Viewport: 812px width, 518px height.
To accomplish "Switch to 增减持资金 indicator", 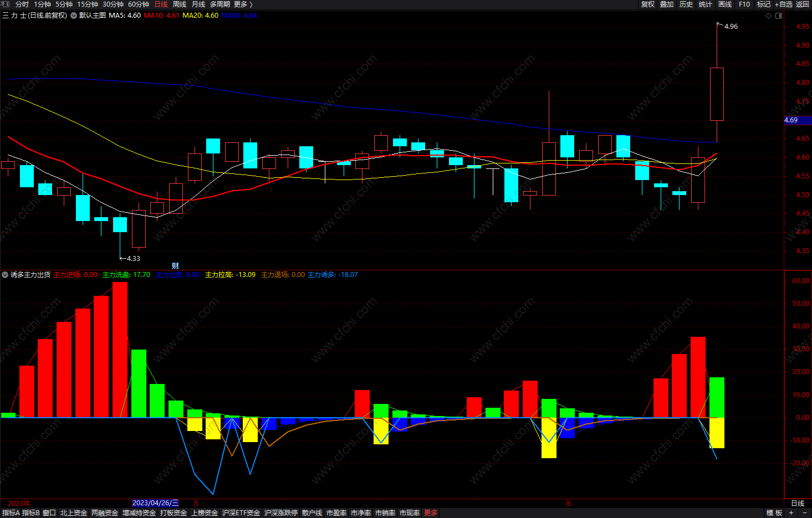I will (139, 513).
